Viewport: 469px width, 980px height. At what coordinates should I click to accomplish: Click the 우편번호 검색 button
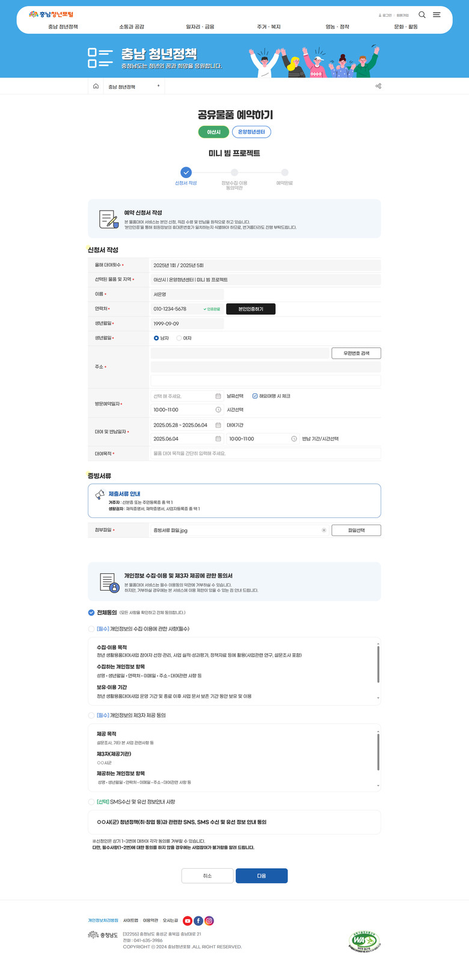(356, 353)
